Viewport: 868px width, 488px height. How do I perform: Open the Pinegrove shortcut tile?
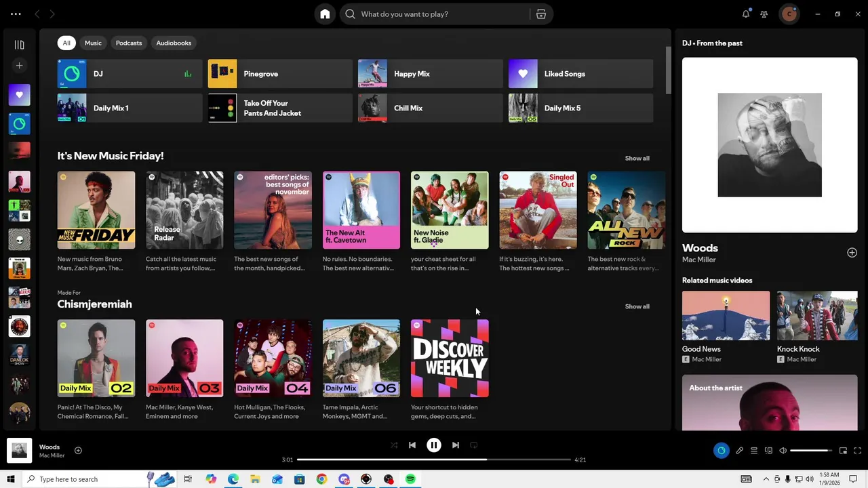click(x=280, y=74)
